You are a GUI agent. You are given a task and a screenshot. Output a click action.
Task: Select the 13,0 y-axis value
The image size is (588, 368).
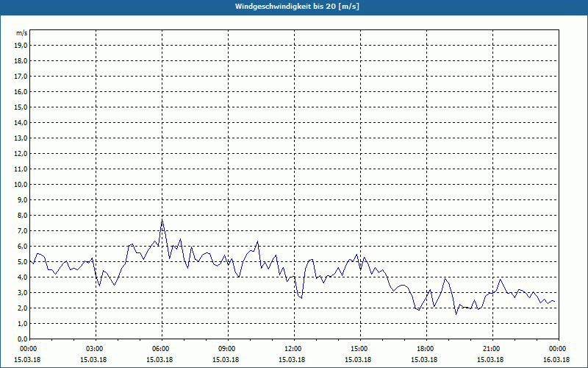[x=21, y=138]
